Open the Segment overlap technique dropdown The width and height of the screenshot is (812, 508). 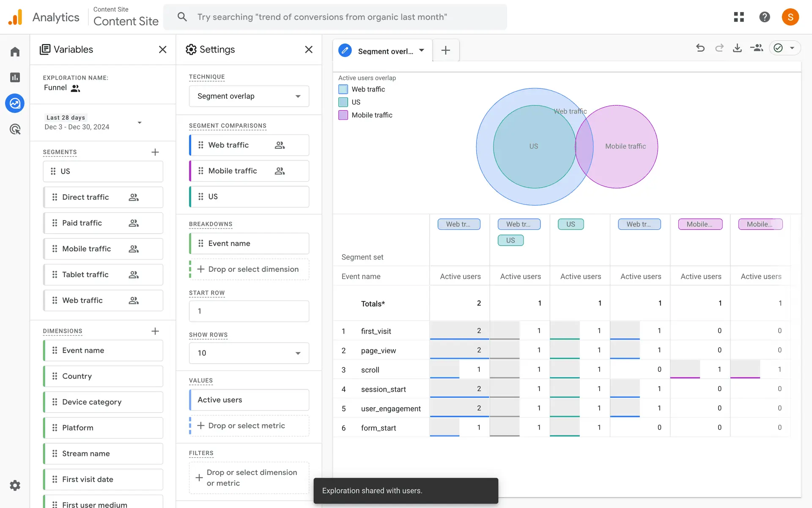click(249, 96)
